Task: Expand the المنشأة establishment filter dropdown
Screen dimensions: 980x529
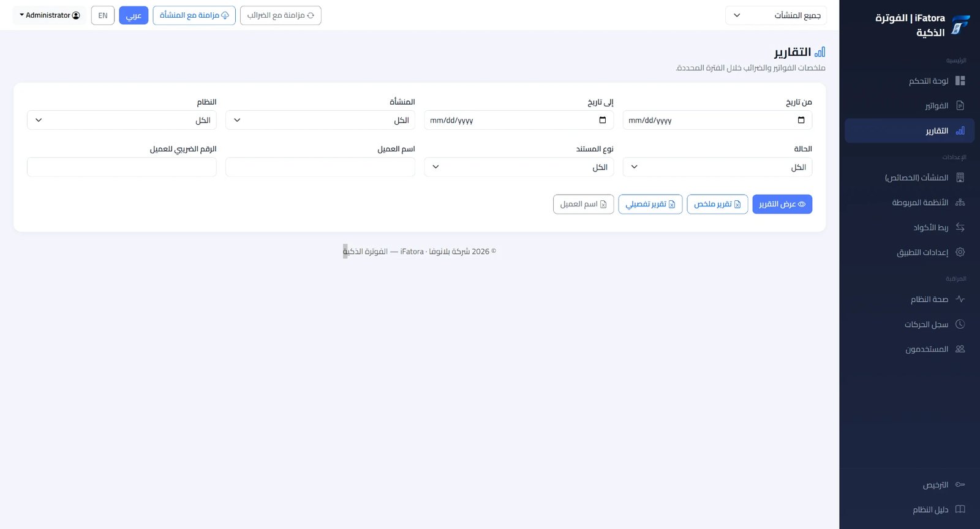Action: 320,120
